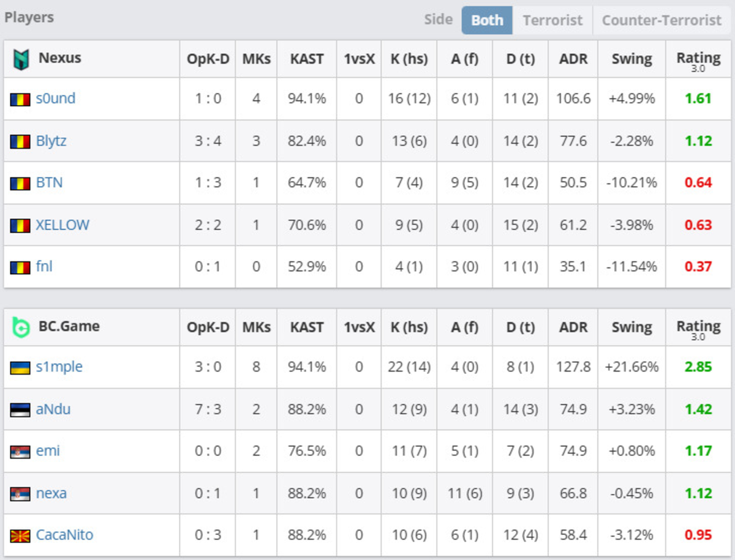Viewport: 735px width, 560px height.
Task: Open s1mple's player profile
Action: [x=59, y=367]
